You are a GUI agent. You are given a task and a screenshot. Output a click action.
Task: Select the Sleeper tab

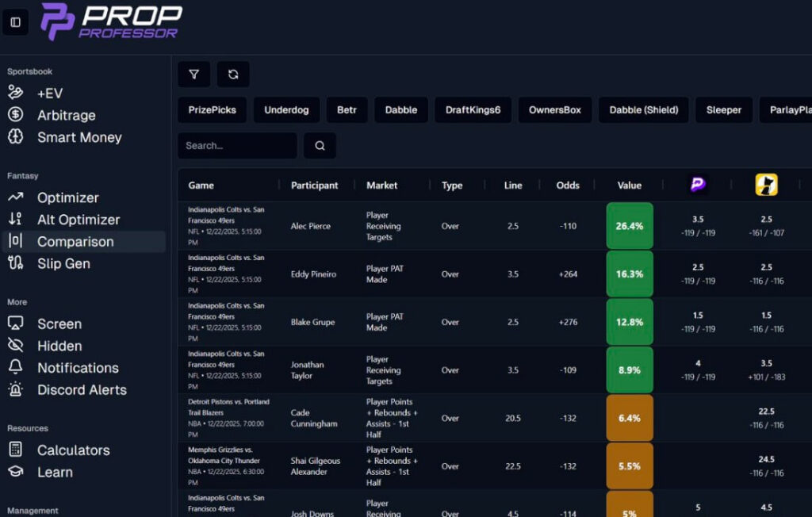click(724, 110)
